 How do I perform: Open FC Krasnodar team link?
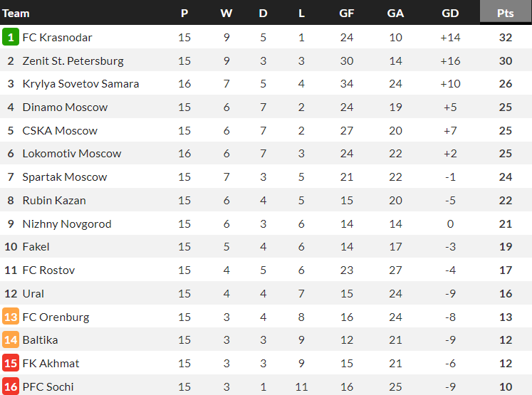click(57, 37)
